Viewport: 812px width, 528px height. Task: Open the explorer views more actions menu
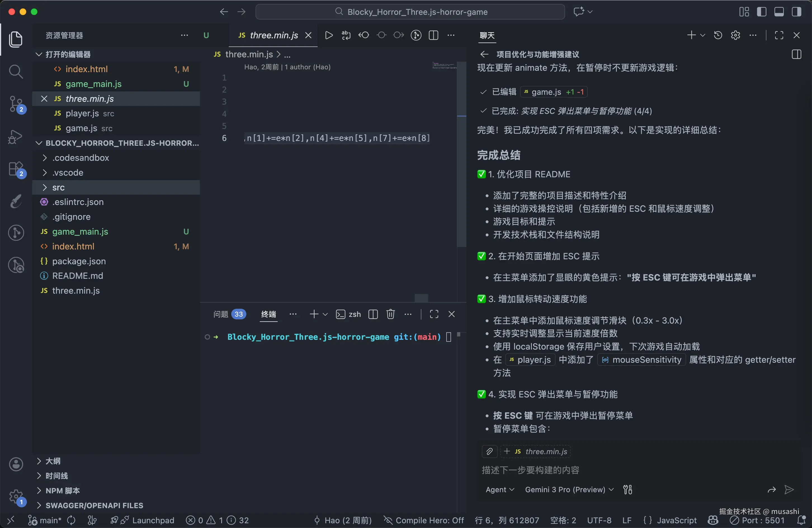[185, 35]
